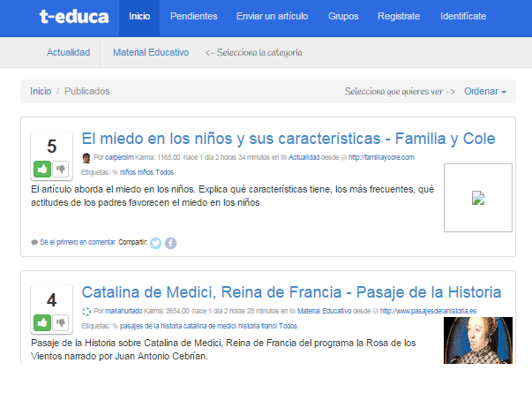The image size is (532, 393).
Task: Upvote the Catalina de Medici article
Action: 42,322
